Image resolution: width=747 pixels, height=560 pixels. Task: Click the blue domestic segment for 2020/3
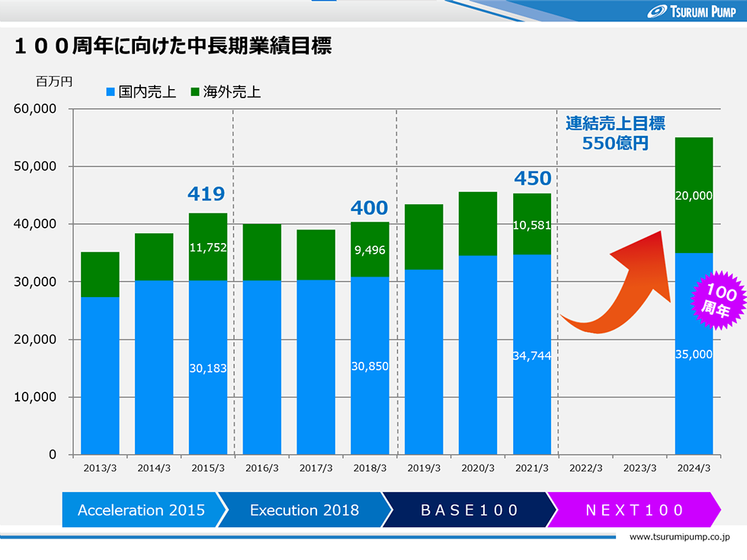[x=478, y=355]
